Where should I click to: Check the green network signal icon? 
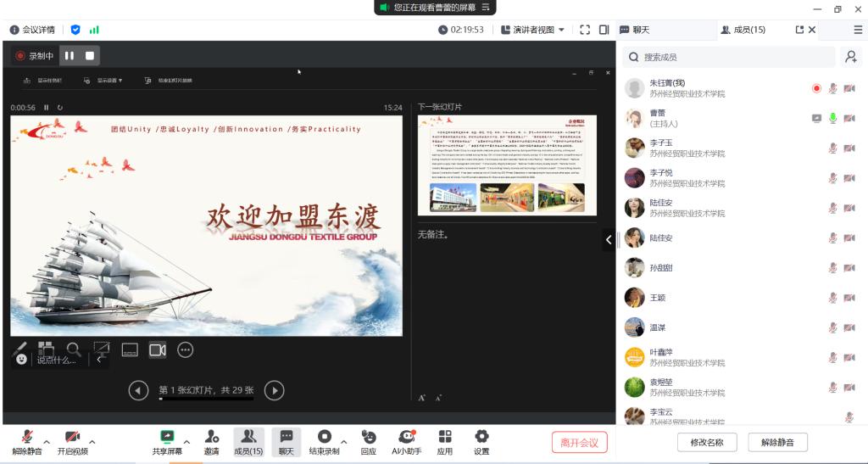tap(94, 30)
